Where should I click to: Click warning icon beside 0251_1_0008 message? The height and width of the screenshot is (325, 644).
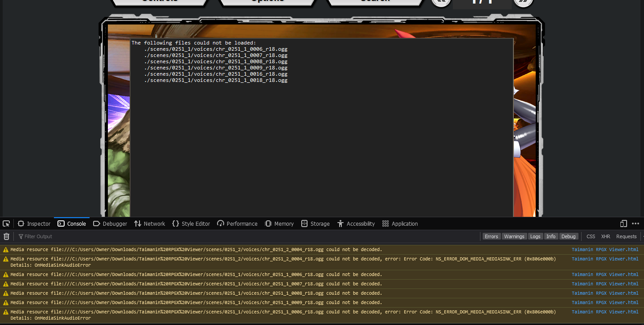tap(6, 293)
